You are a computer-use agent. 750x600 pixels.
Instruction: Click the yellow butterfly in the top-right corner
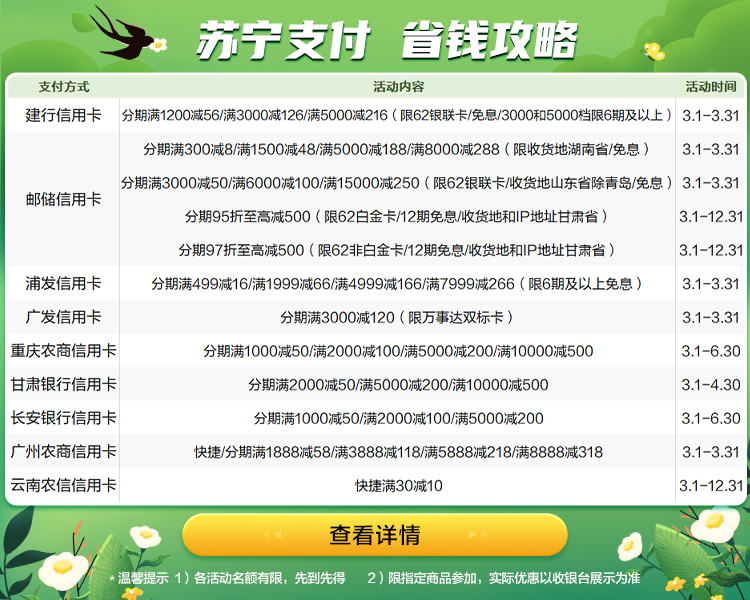pyautogui.click(x=654, y=49)
